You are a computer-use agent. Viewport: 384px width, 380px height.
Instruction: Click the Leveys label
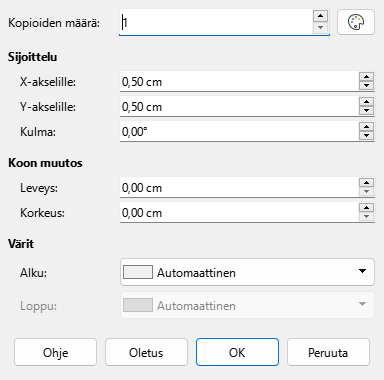39,188
